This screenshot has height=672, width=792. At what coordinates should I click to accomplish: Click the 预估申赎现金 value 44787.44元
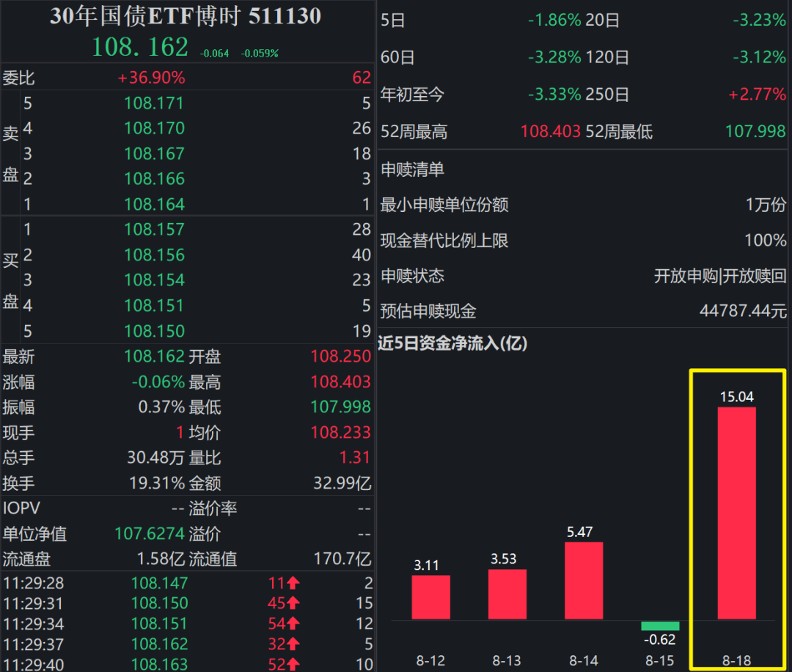pos(743,311)
